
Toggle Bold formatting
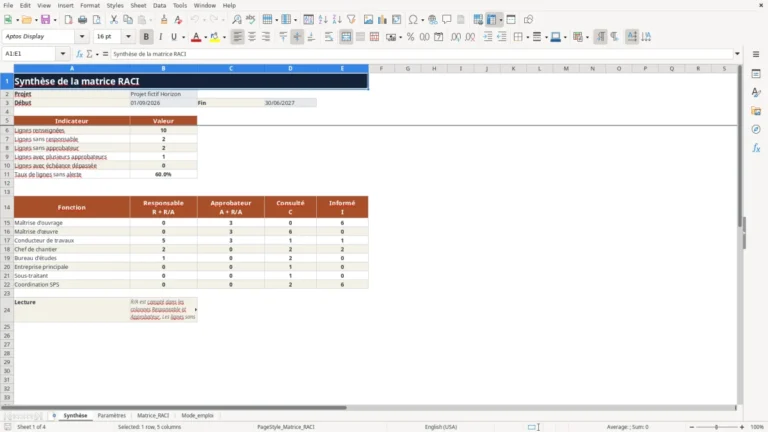click(x=146, y=37)
